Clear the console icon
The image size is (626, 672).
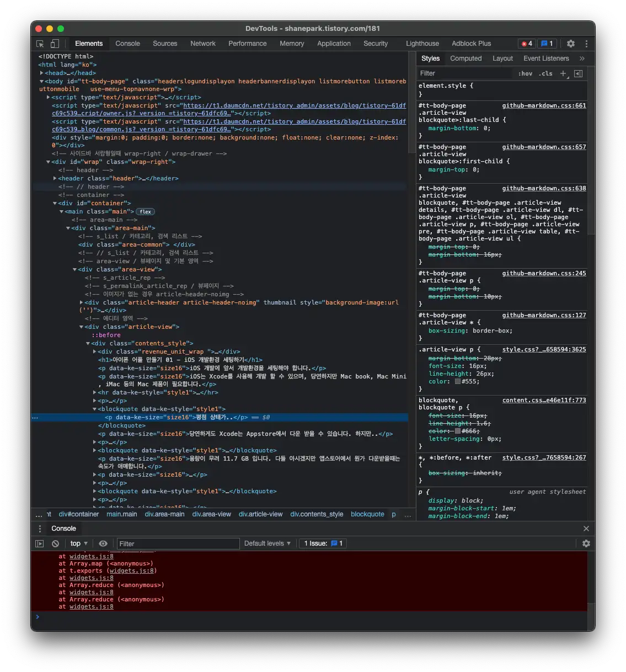coord(55,543)
